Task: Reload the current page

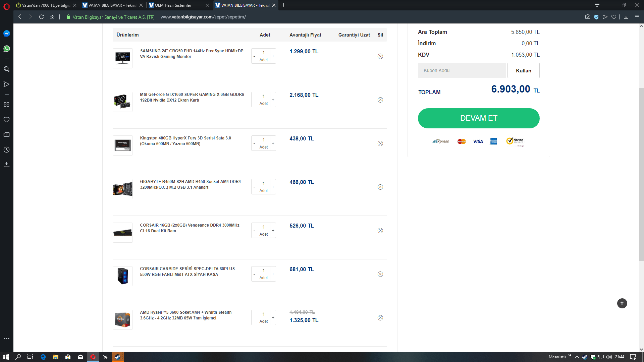Action: 41,17
